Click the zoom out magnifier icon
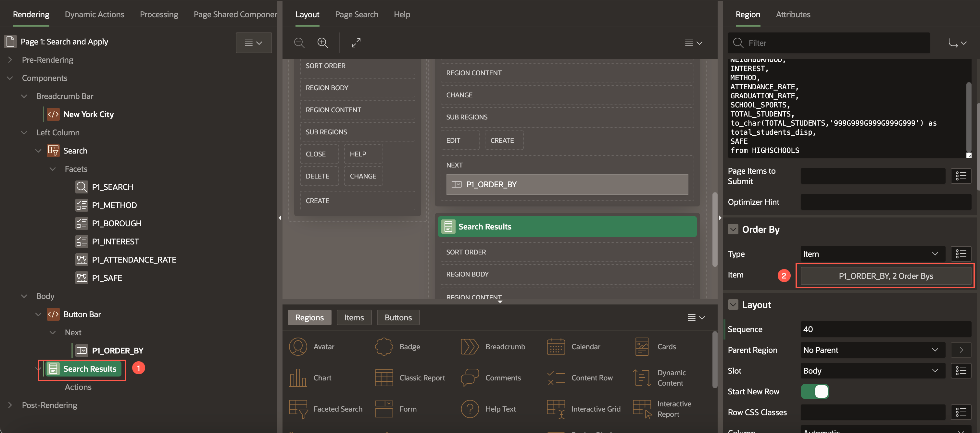The height and width of the screenshot is (433, 980). click(x=299, y=43)
